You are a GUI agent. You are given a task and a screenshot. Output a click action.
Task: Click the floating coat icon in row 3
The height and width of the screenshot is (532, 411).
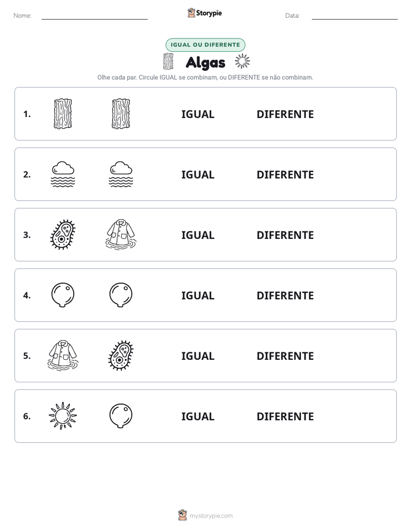pos(121,234)
